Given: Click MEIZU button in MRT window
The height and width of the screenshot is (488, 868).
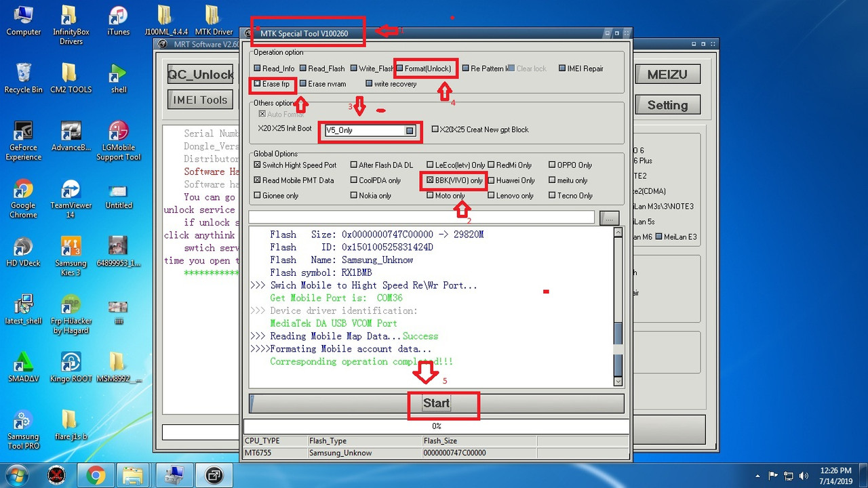Looking at the screenshot, I should coord(667,75).
